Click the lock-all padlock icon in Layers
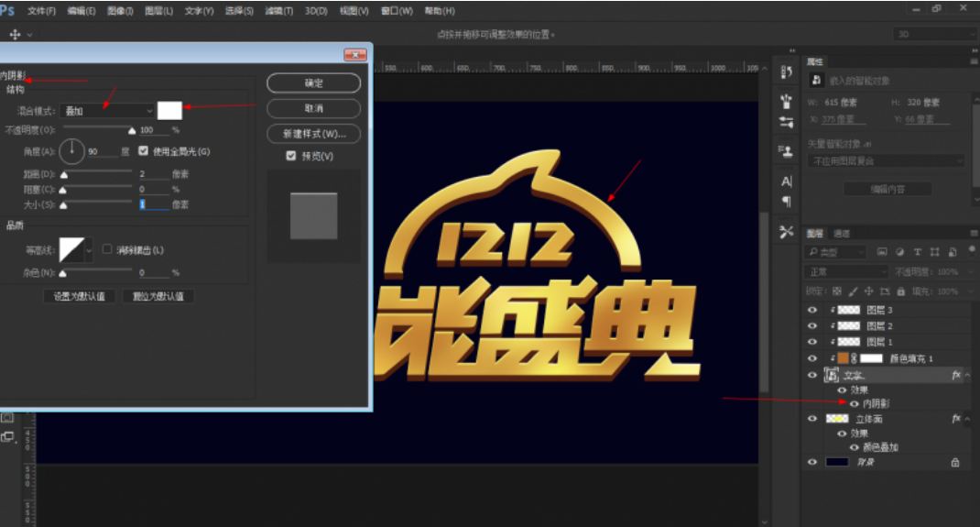This screenshot has height=527, width=980. tap(900, 291)
